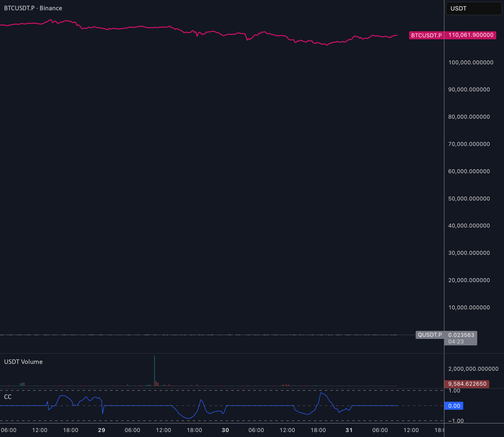504x437 pixels.
Task: Click the gray QUSDT.P symbol label
Action: pyautogui.click(x=430, y=335)
